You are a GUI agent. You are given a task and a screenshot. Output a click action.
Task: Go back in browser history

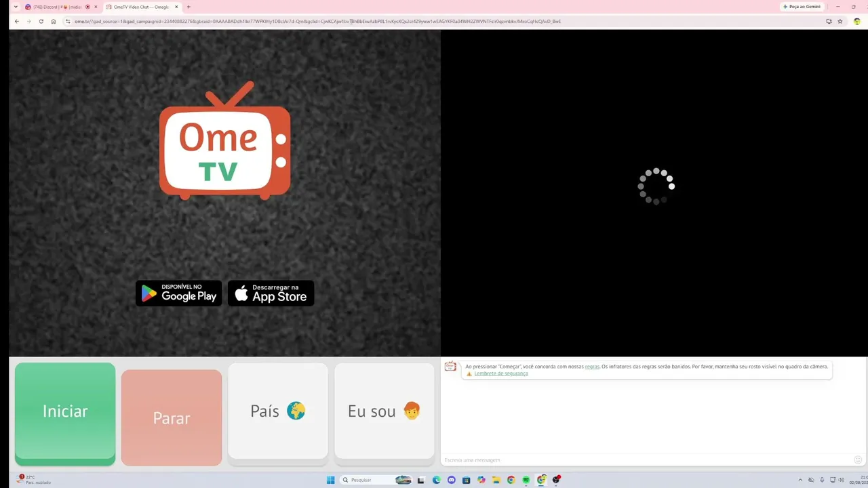click(17, 21)
